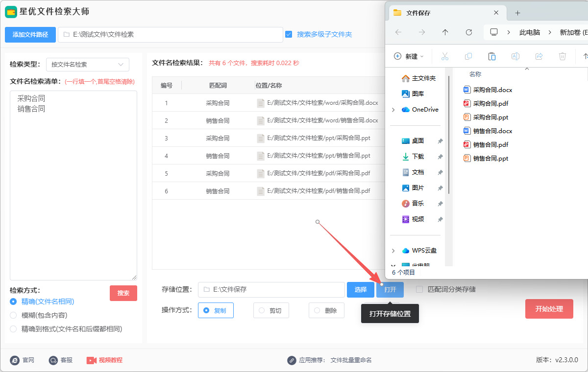The width and height of the screenshot is (588, 372).
Task: Click the Cut scissors icon in Explorer
Action: click(x=445, y=56)
